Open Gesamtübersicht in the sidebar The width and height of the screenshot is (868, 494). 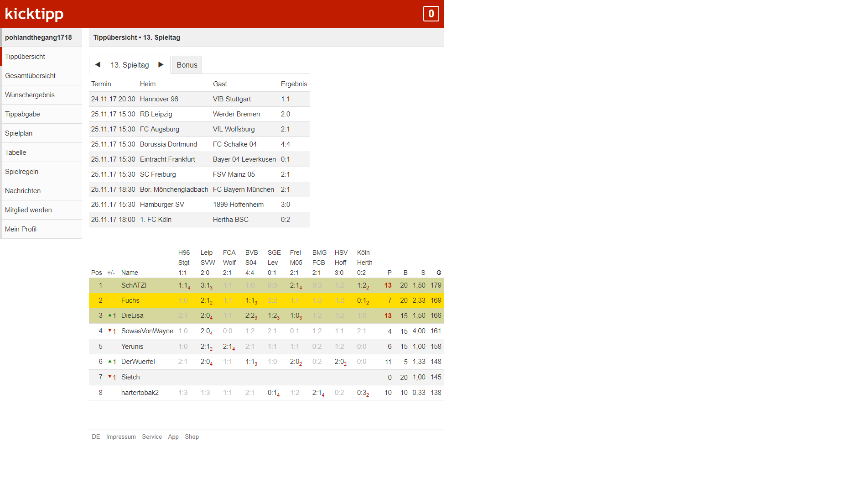click(x=30, y=76)
